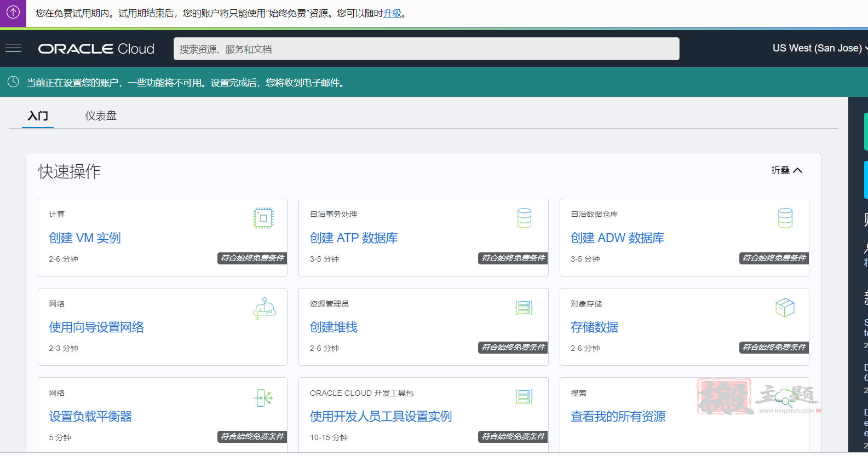Open the 创建 VM 实例 link
This screenshot has width=868, height=456.
(x=85, y=238)
